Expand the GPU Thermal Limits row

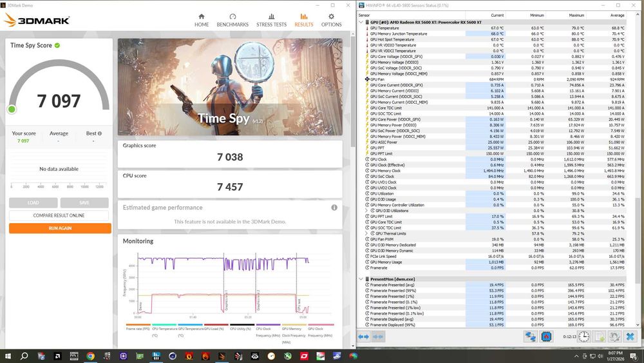click(x=366, y=233)
